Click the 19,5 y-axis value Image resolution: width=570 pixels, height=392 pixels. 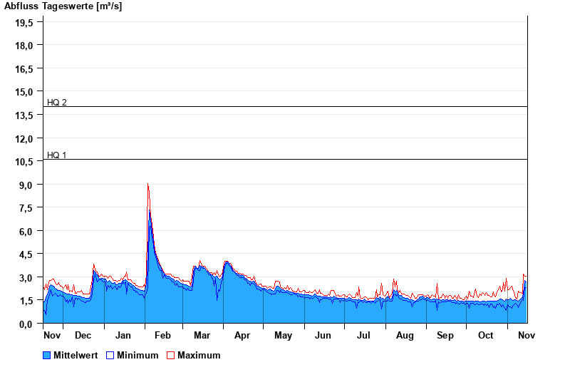[24, 22]
